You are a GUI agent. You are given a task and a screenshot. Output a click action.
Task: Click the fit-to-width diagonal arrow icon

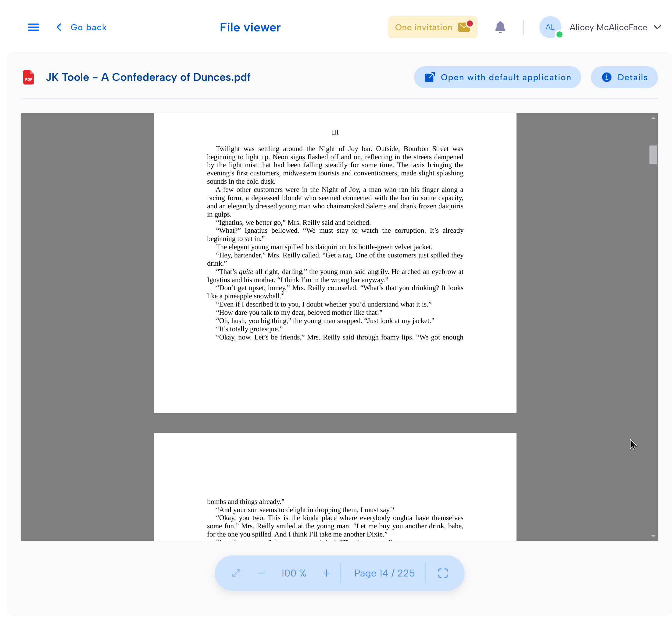tap(236, 573)
